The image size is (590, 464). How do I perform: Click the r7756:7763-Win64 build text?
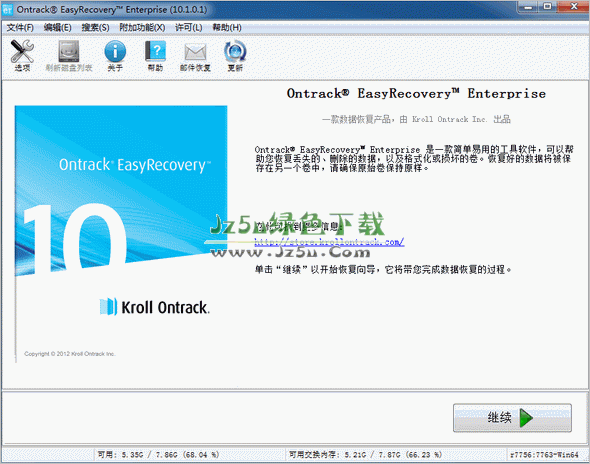[544, 455]
